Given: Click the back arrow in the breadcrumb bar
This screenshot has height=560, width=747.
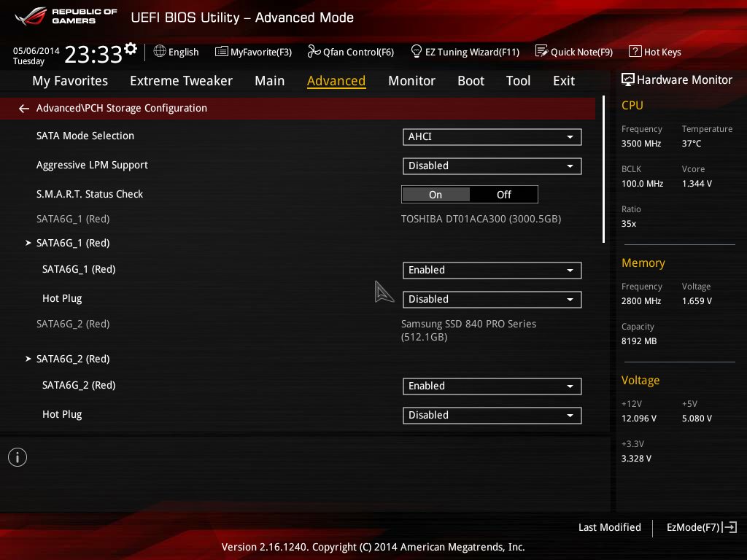Looking at the screenshot, I should 24,109.
